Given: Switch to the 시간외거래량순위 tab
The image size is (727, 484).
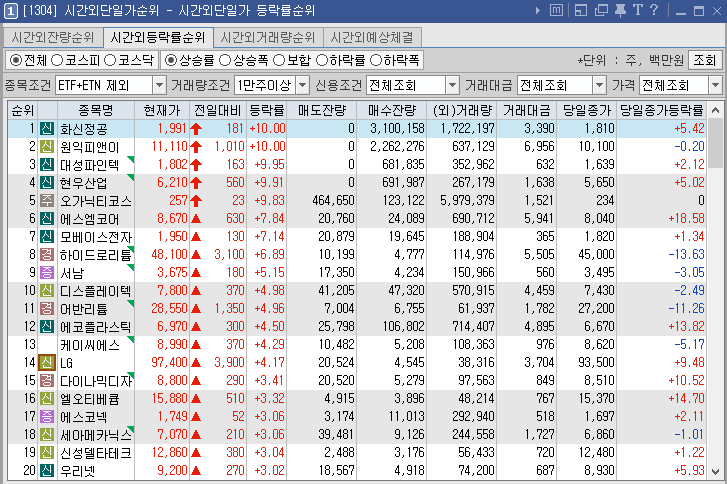Looking at the screenshot, I should [268, 38].
